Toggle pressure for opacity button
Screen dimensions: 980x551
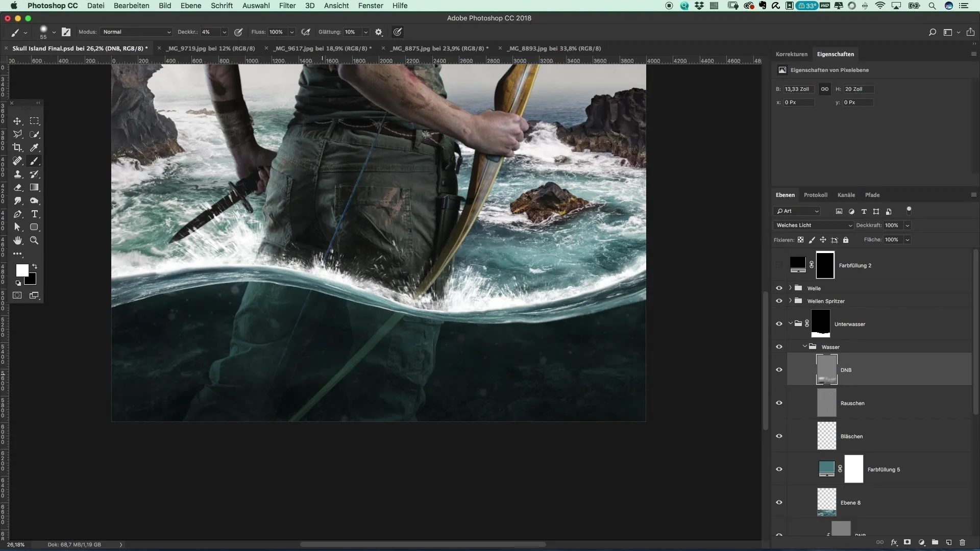238,32
